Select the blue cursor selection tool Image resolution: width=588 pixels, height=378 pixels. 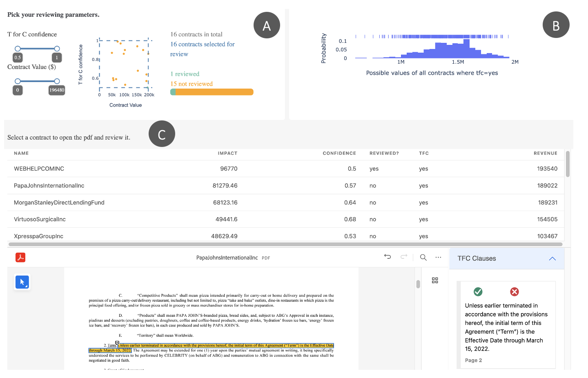pyautogui.click(x=22, y=282)
